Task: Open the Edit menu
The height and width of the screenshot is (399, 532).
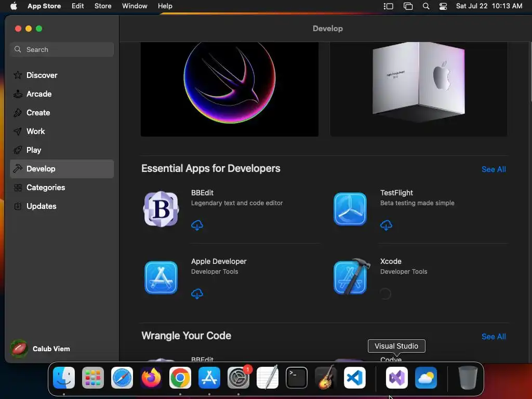Action: pyautogui.click(x=78, y=6)
